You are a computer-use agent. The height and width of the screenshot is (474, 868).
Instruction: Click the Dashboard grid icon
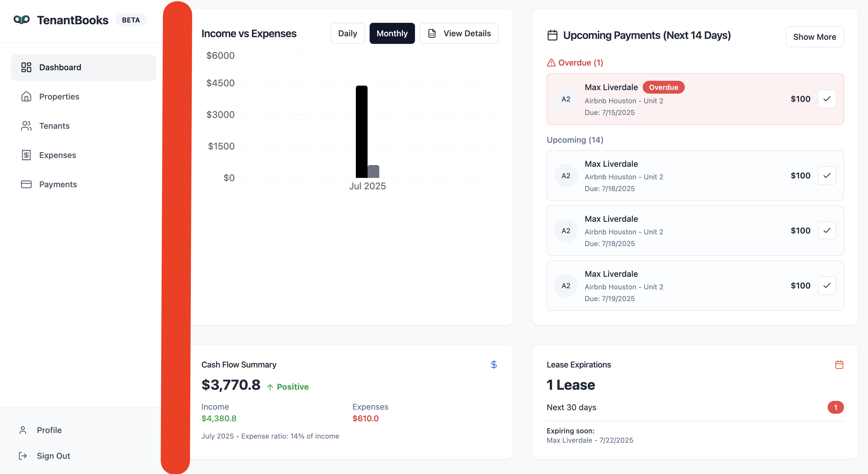coord(26,67)
